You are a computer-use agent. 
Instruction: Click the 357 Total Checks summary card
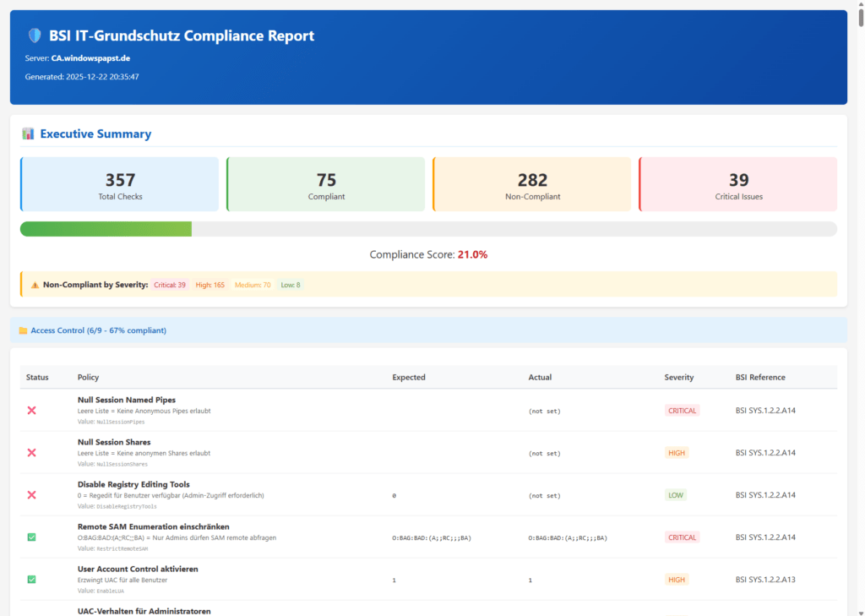click(119, 183)
